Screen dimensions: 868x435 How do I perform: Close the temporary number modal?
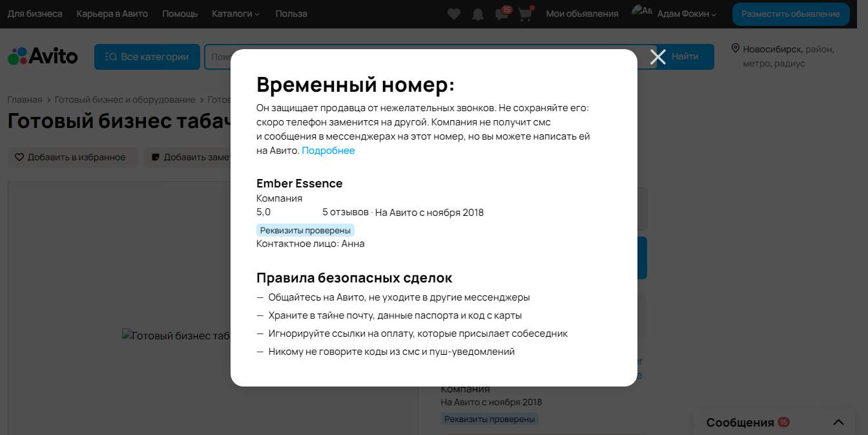point(657,57)
